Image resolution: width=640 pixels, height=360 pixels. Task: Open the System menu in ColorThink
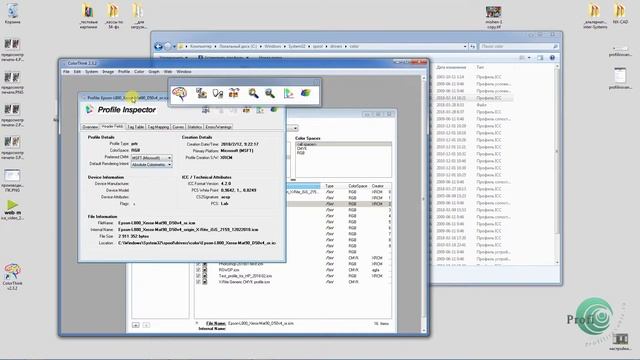91,71
